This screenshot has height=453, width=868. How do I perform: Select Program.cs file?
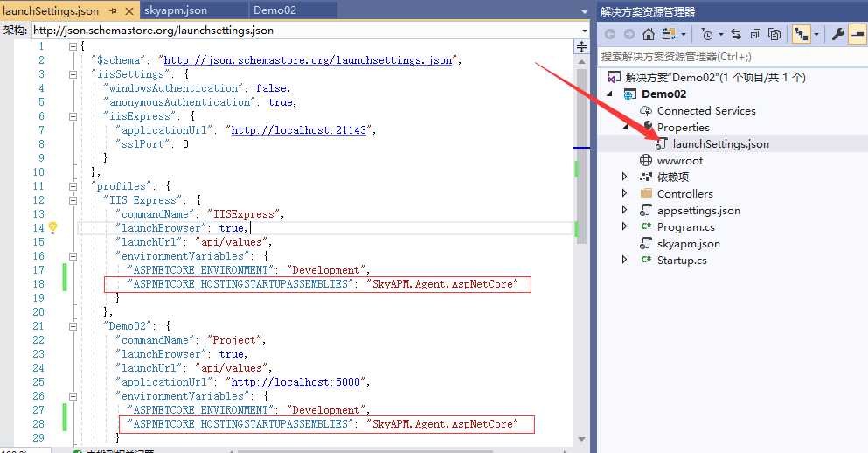coord(686,227)
